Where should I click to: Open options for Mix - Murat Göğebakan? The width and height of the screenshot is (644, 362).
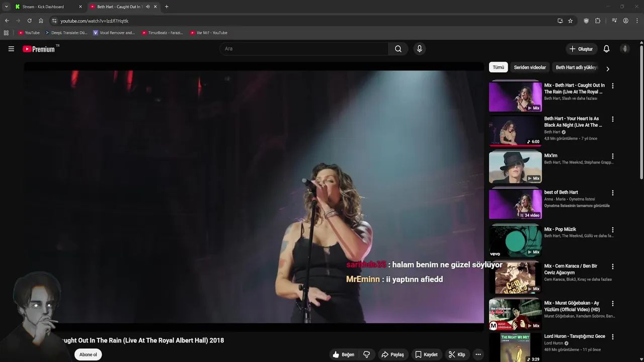pos(612,304)
